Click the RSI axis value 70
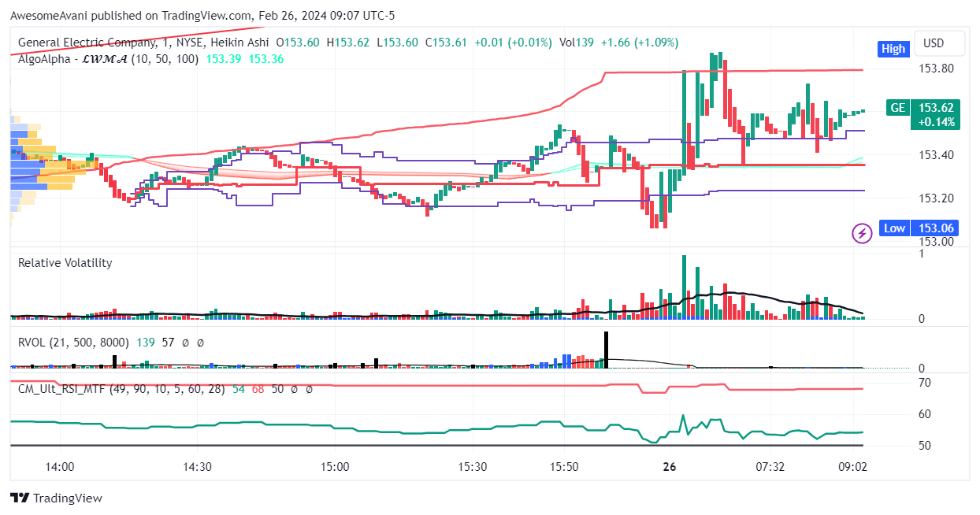Screen dimensions: 980x515 click(925, 383)
